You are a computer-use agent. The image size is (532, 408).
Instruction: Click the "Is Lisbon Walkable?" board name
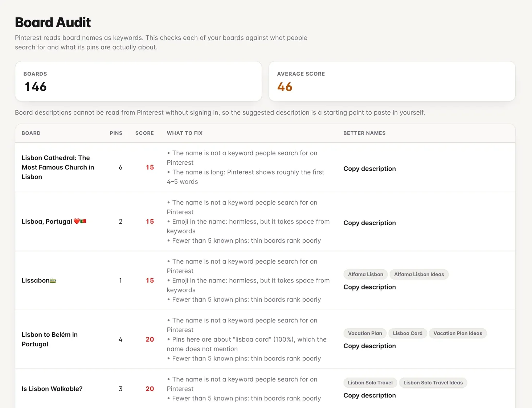point(52,389)
